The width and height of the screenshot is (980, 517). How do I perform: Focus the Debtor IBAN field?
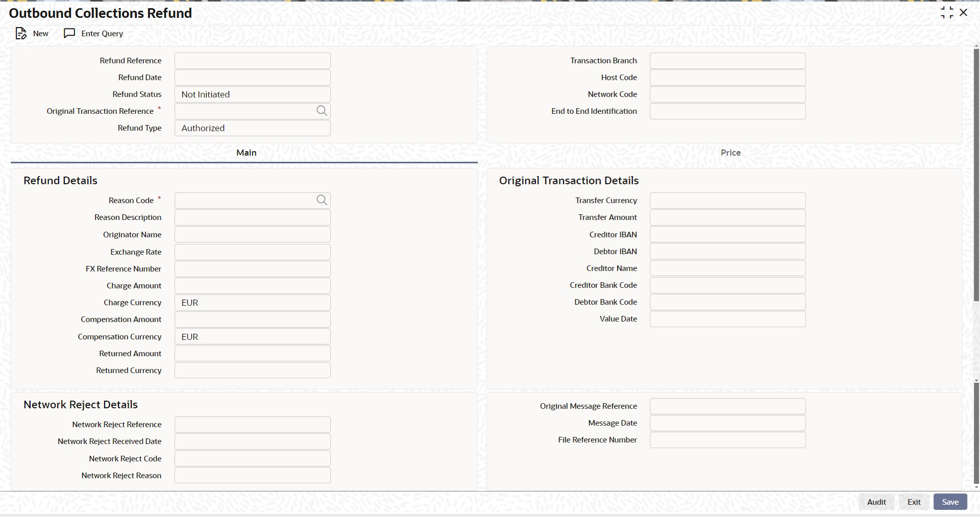coord(728,252)
